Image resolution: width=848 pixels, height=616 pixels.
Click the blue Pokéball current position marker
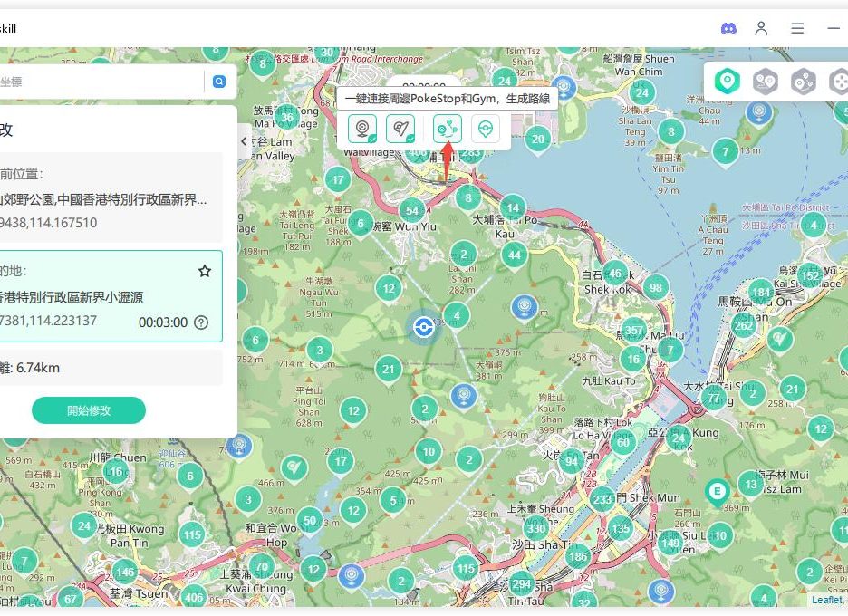coord(422,327)
